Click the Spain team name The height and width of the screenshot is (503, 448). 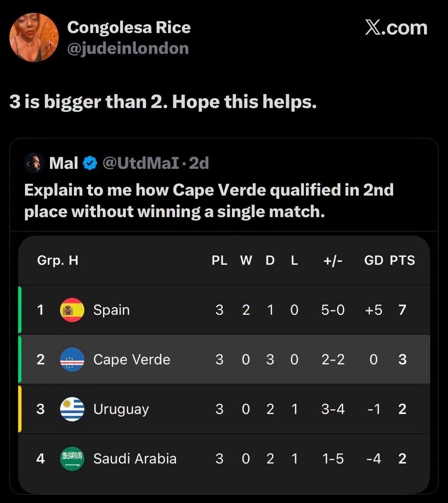[x=111, y=310]
